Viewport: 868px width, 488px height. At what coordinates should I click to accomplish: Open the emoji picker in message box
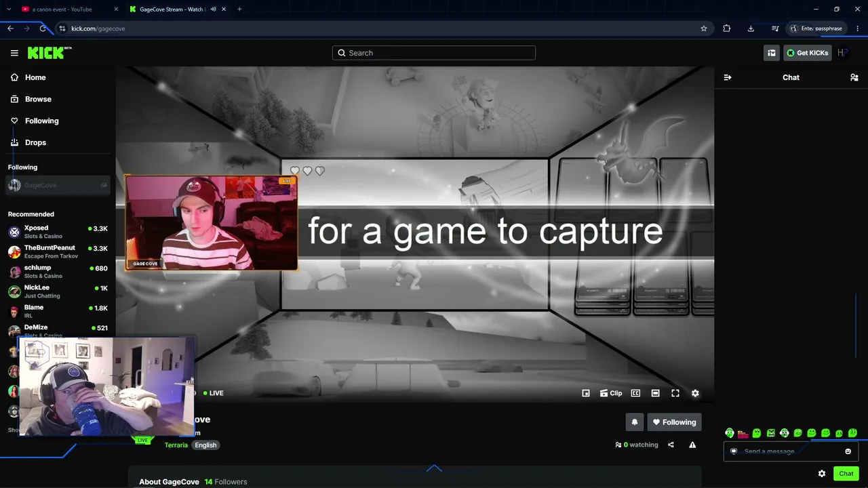(x=848, y=451)
